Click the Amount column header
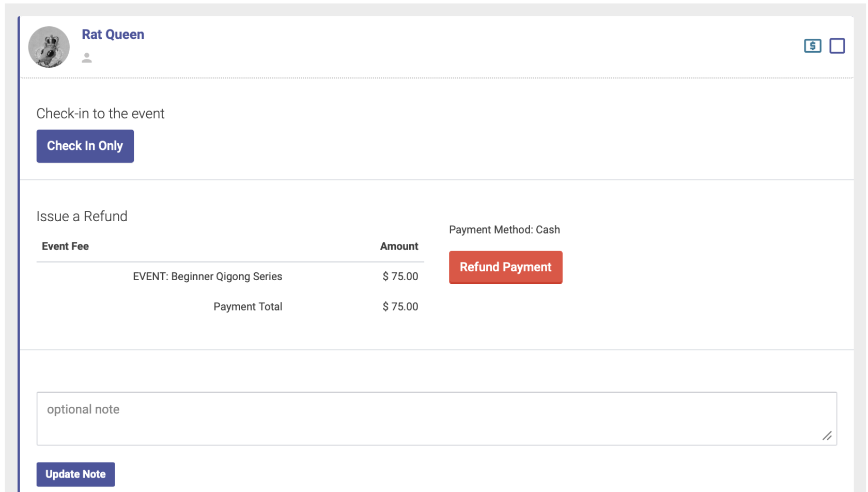The image size is (868, 492). click(399, 247)
